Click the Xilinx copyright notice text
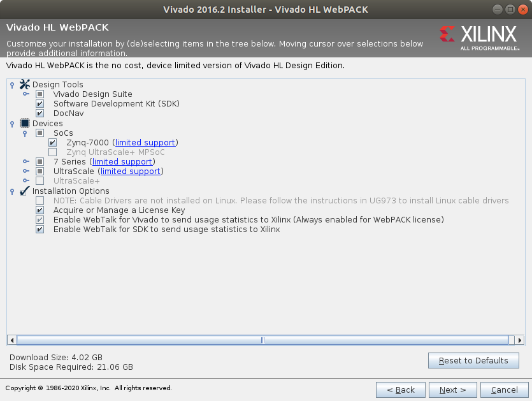This screenshot has width=532, height=401. 89,388
